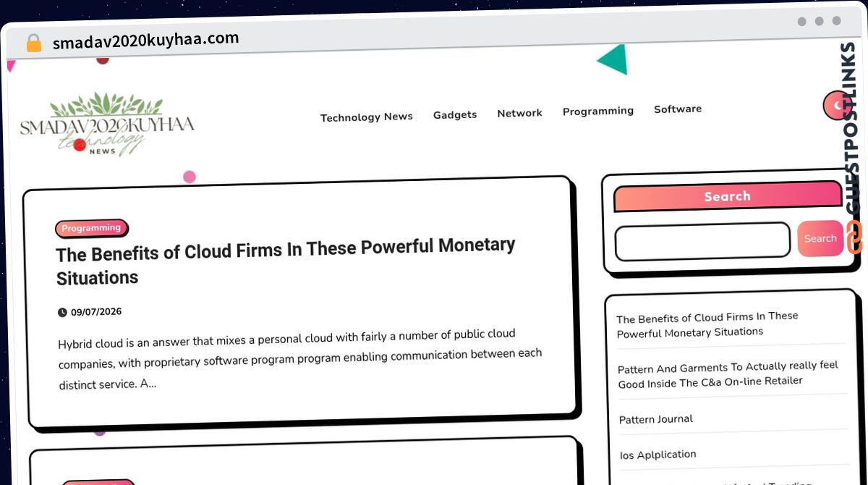
Task: Open the Technology News menu item
Action: 367,117
